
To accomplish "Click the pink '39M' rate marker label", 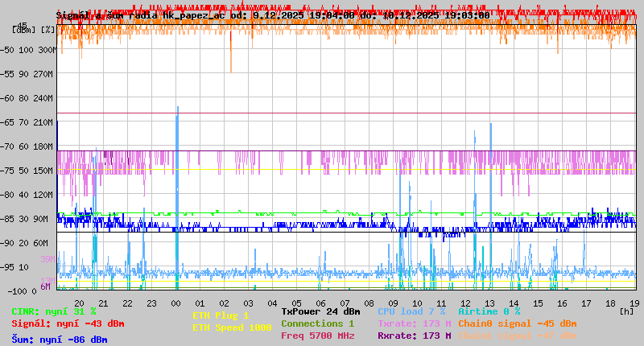I will pyautogui.click(x=47, y=259).
